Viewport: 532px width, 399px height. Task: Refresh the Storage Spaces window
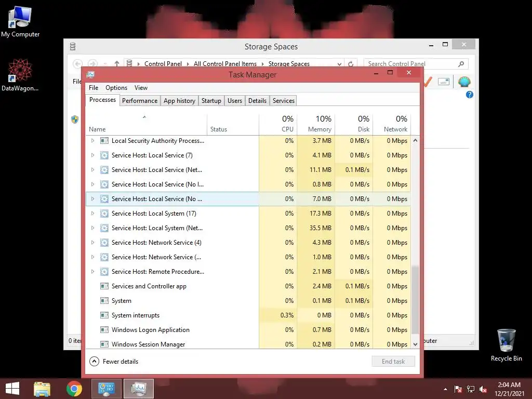point(351,64)
